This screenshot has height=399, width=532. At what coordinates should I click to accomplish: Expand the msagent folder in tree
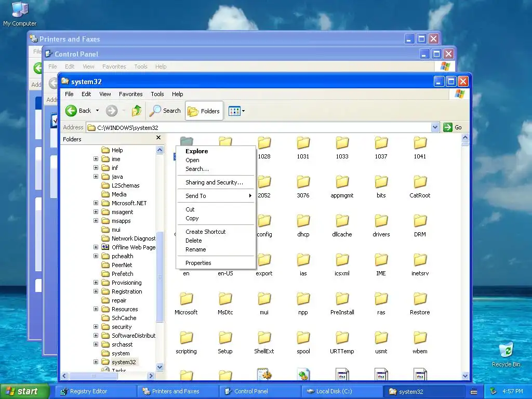point(96,212)
